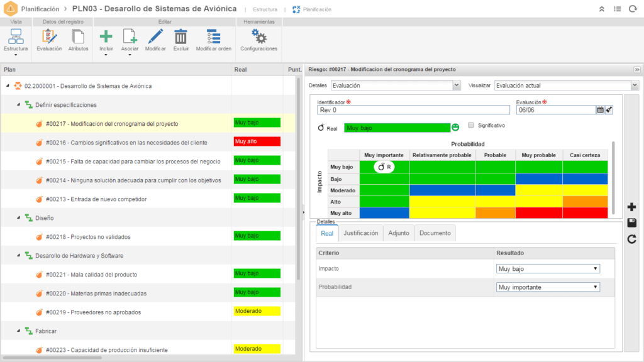This screenshot has width=644, height=362.
Task: Click the Modificar orden icon
Action: point(213,38)
